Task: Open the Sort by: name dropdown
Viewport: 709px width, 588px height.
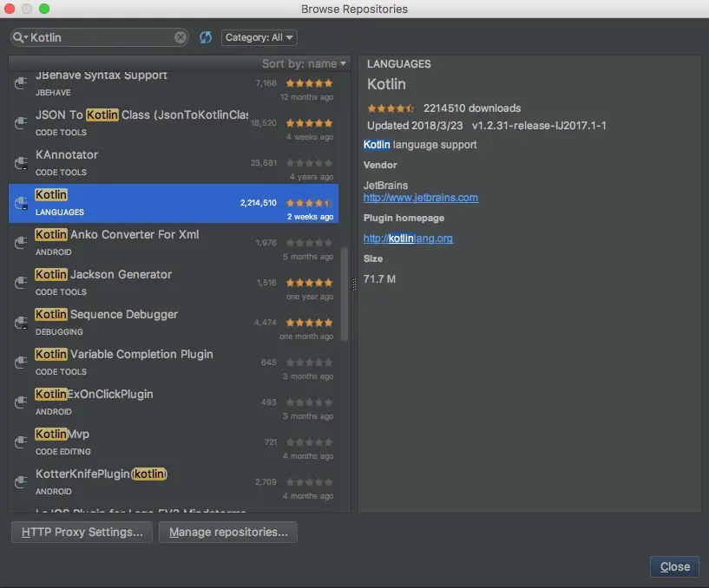Action: pos(304,63)
